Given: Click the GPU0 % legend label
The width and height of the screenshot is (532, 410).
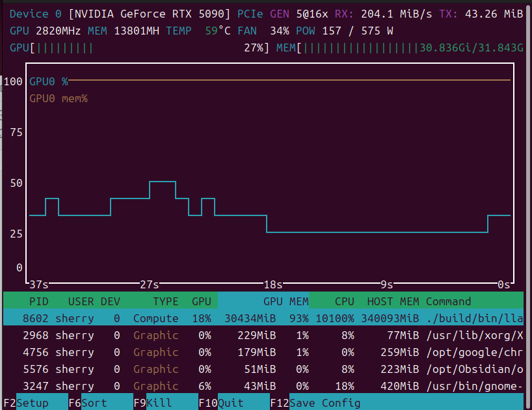Looking at the screenshot, I should pyautogui.click(x=49, y=81).
